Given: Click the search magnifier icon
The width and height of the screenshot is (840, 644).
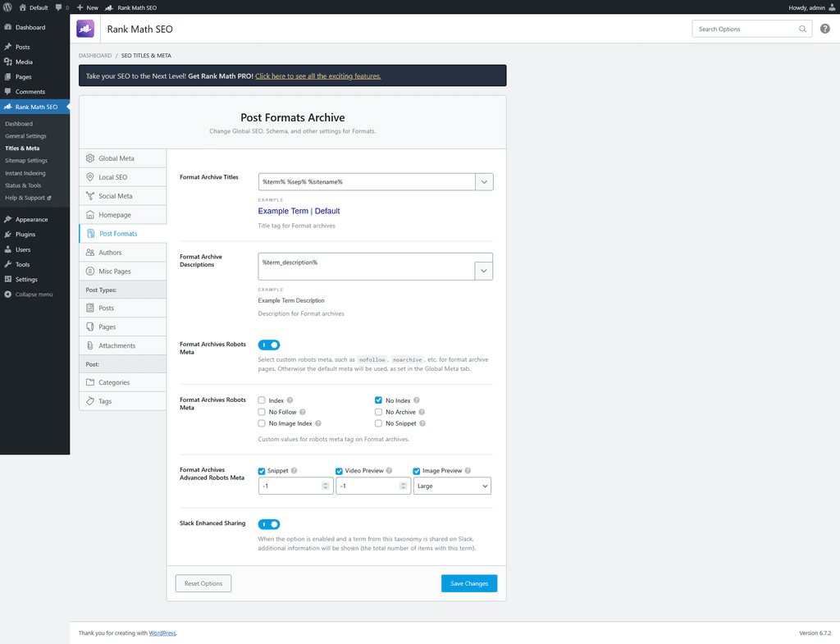Looking at the screenshot, I should pyautogui.click(x=802, y=29).
